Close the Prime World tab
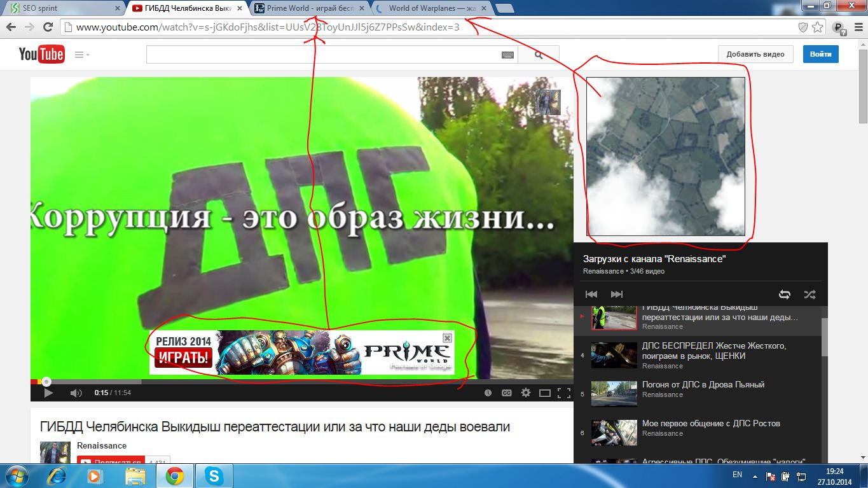 pos(361,8)
